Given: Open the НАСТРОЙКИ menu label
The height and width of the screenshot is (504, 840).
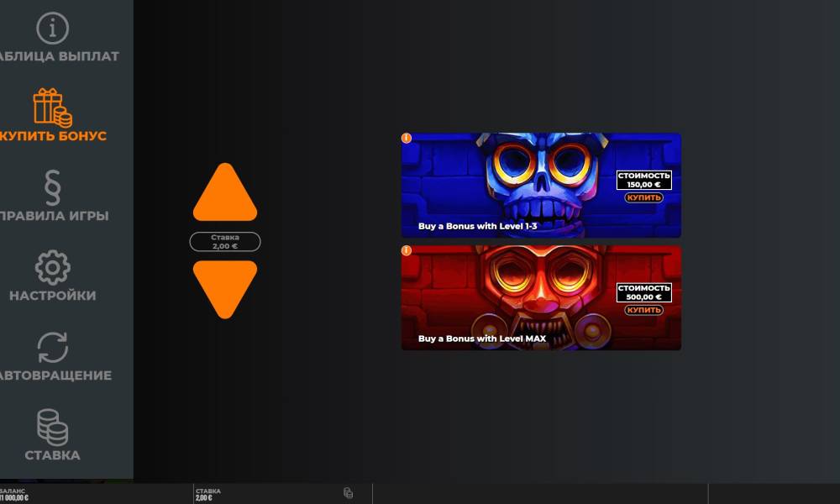Looking at the screenshot, I should pos(52,296).
